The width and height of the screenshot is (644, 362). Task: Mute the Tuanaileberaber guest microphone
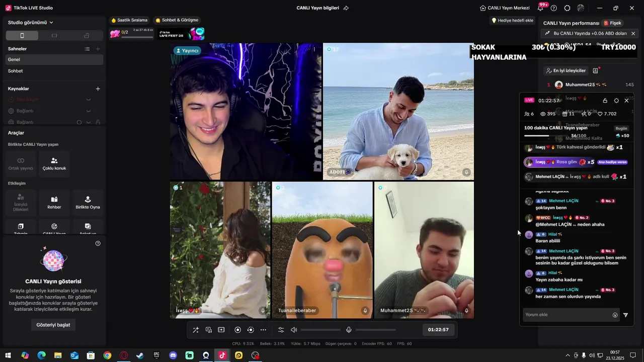point(365,311)
